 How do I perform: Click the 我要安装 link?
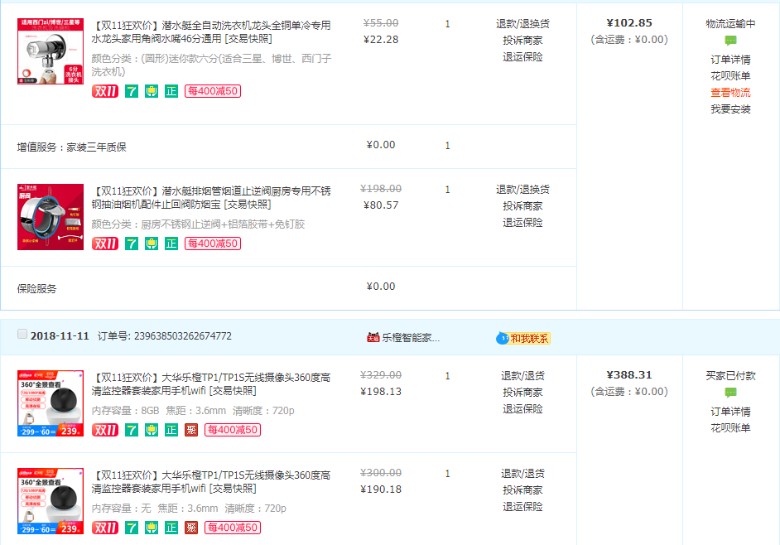pyautogui.click(x=730, y=110)
